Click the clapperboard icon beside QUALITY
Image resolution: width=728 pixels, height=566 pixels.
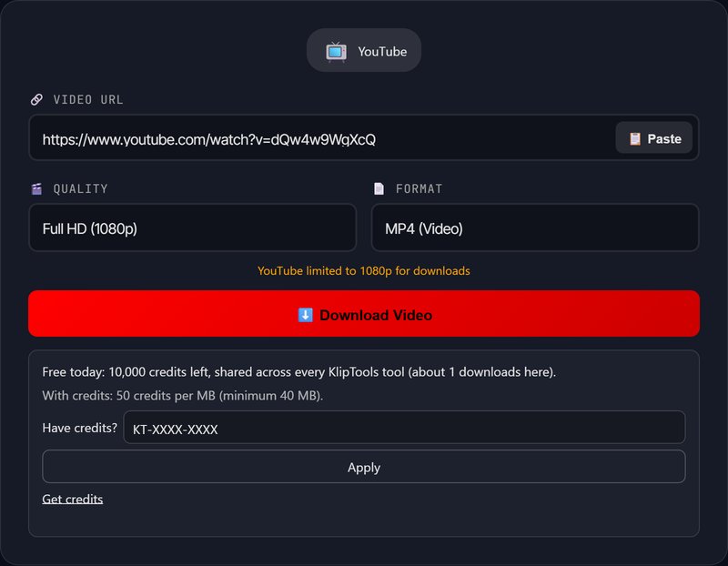click(36, 188)
